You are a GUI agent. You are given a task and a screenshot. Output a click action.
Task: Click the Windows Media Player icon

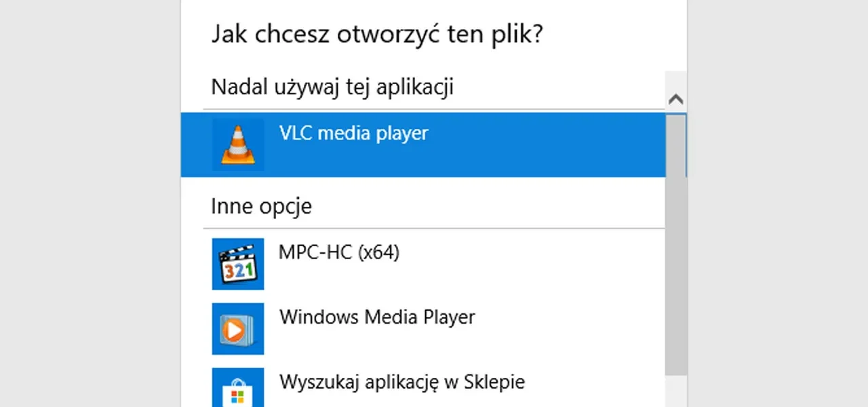(238, 329)
